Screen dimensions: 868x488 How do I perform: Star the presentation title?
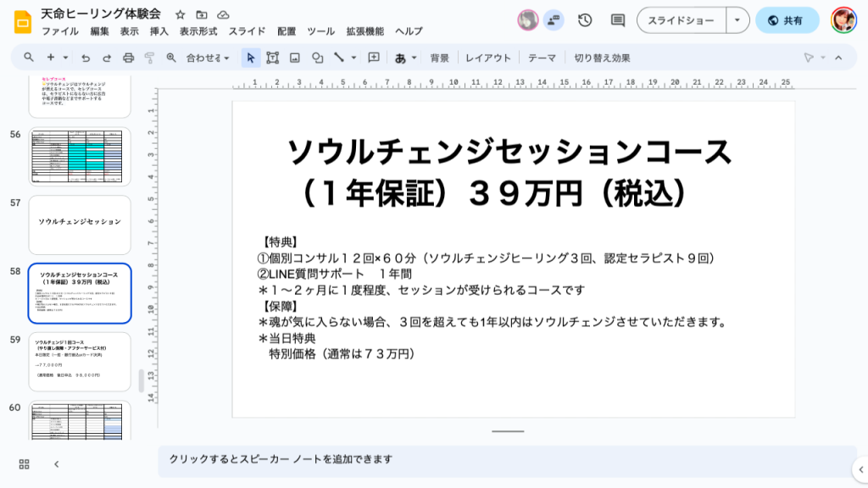click(x=180, y=15)
